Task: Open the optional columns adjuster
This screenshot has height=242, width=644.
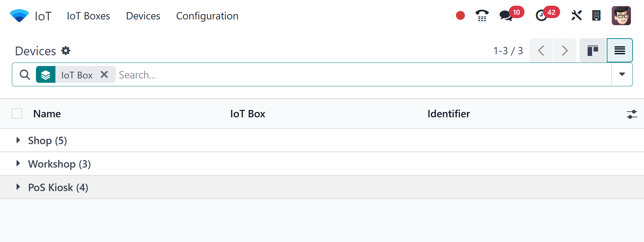Action: pyautogui.click(x=632, y=114)
